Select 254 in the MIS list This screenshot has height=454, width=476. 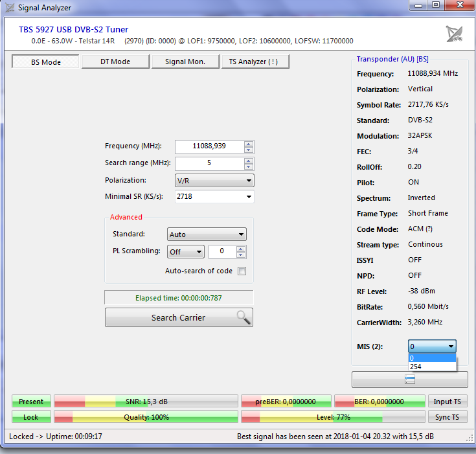tap(432, 367)
